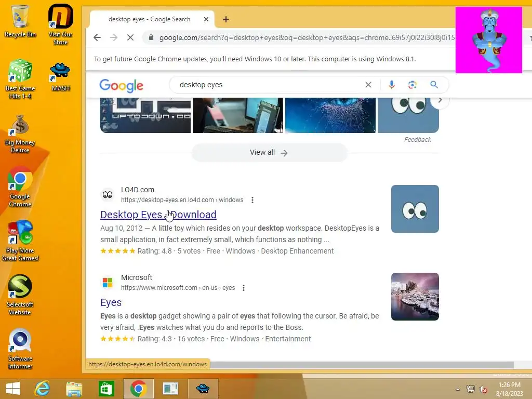
Task: Click the Chrome horizontal scrollbar
Action: (x=362, y=365)
